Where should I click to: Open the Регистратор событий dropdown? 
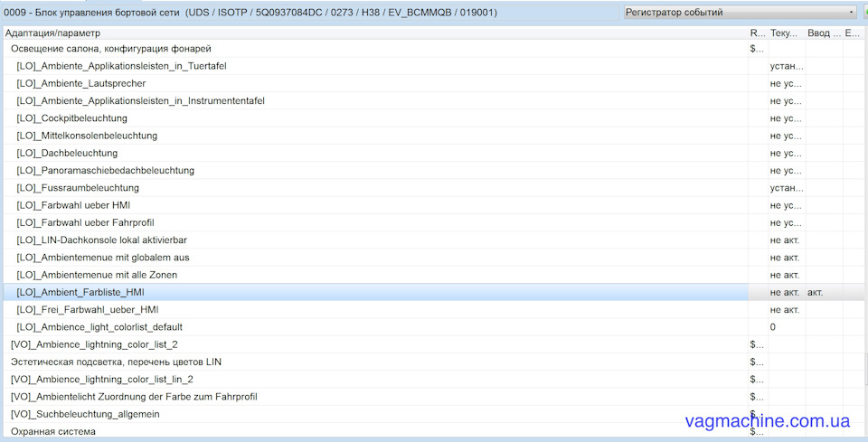(741, 12)
